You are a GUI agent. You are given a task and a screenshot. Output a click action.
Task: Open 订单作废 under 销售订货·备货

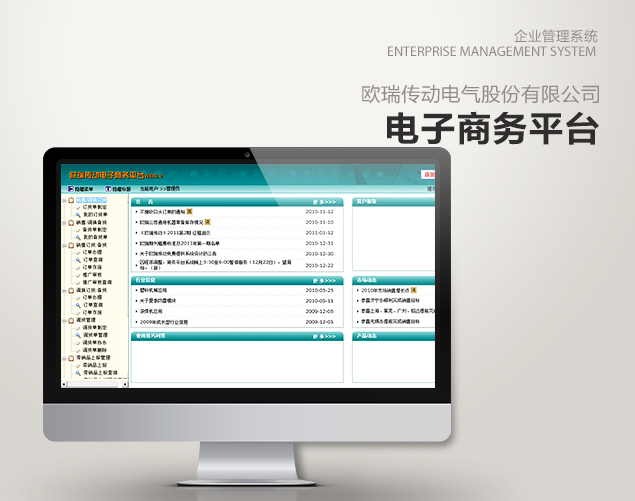tap(93, 267)
